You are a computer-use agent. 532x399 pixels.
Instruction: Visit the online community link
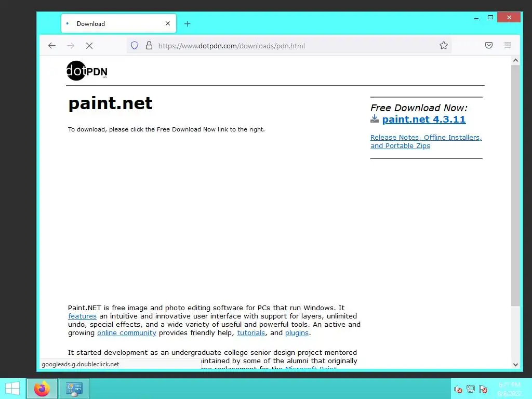point(127,333)
